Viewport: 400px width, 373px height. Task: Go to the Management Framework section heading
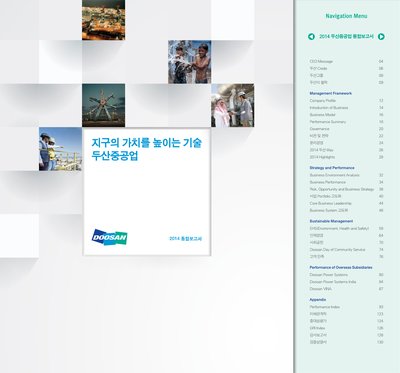tap(330, 93)
